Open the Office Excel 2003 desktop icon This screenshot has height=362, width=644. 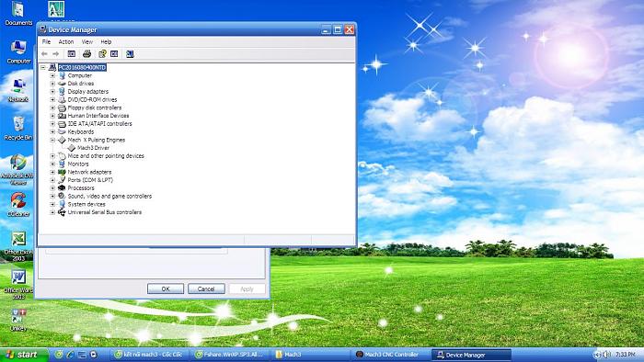point(18,246)
